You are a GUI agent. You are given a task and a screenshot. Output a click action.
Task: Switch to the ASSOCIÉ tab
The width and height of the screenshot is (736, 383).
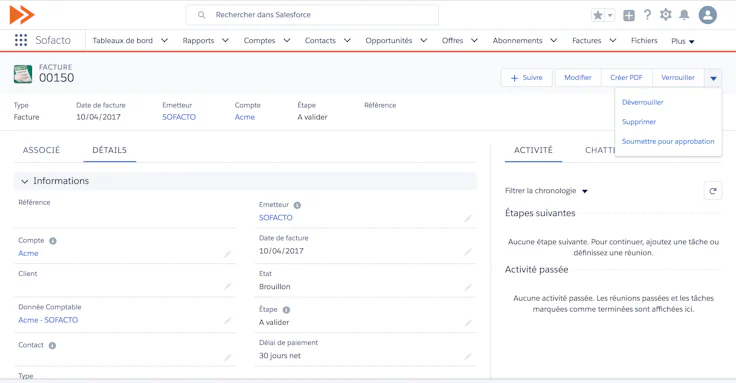[41, 150]
